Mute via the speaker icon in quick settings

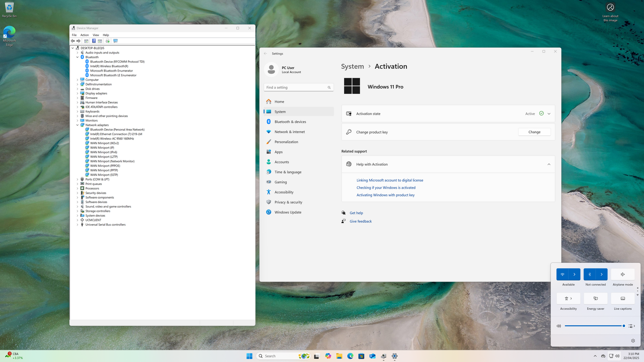tap(559, 326)
